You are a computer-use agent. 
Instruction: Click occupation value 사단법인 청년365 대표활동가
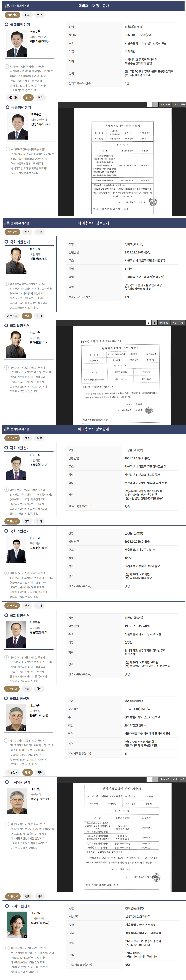pyautogui.click(x=142, y=475)
